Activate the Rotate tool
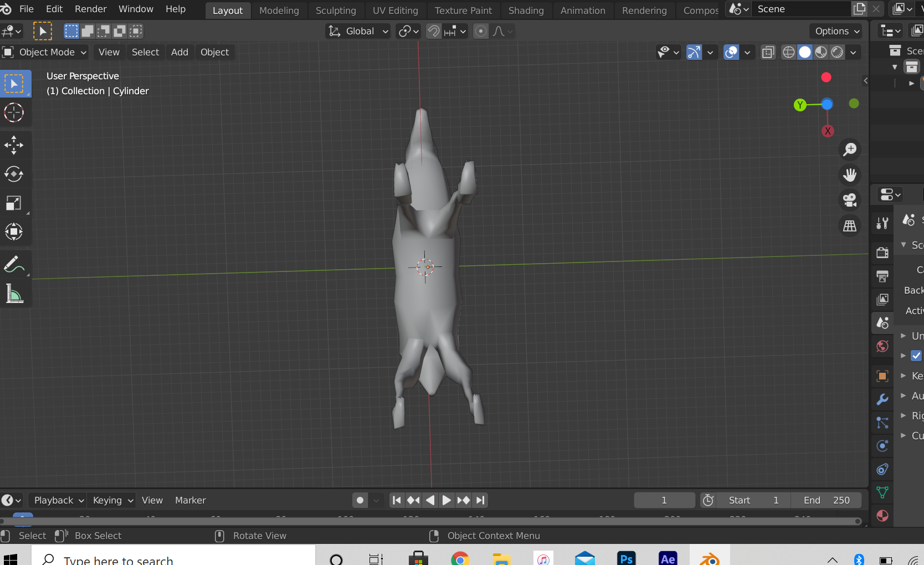This screenshot has width=924, height=565. 14,174
